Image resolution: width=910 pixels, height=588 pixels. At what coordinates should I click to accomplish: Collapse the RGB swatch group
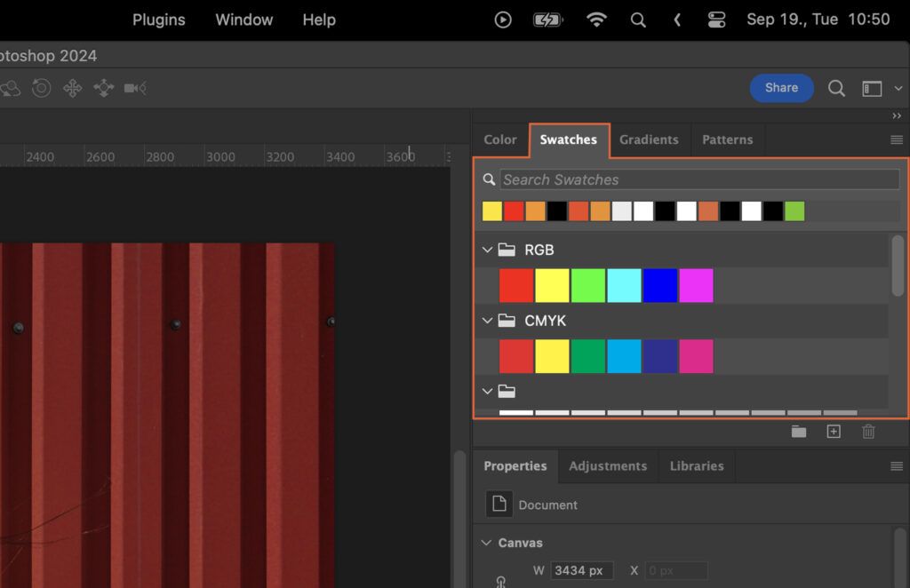click(487, 250)
